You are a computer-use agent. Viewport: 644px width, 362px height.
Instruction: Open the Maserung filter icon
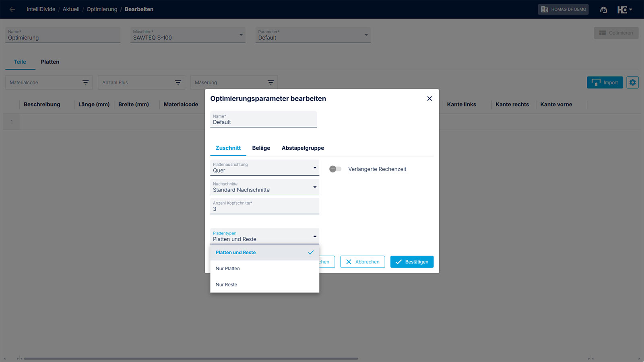coord(270,82)
